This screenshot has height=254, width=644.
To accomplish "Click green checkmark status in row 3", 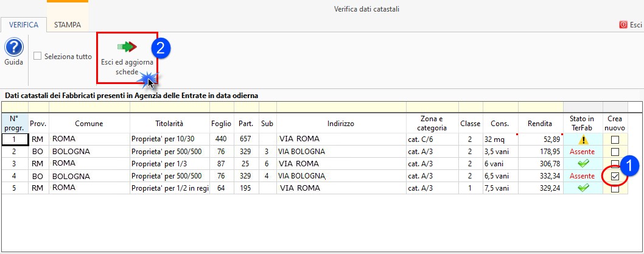I will [583, 164].
